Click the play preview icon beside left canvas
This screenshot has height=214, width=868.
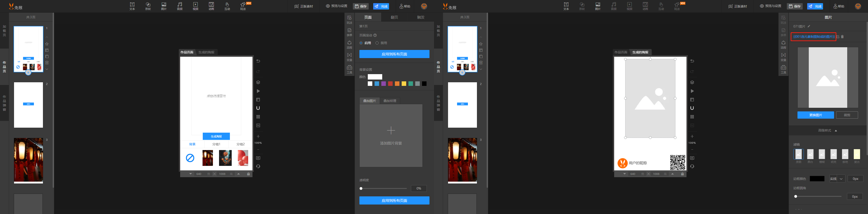pyautogui.click(x=258, y=91)
